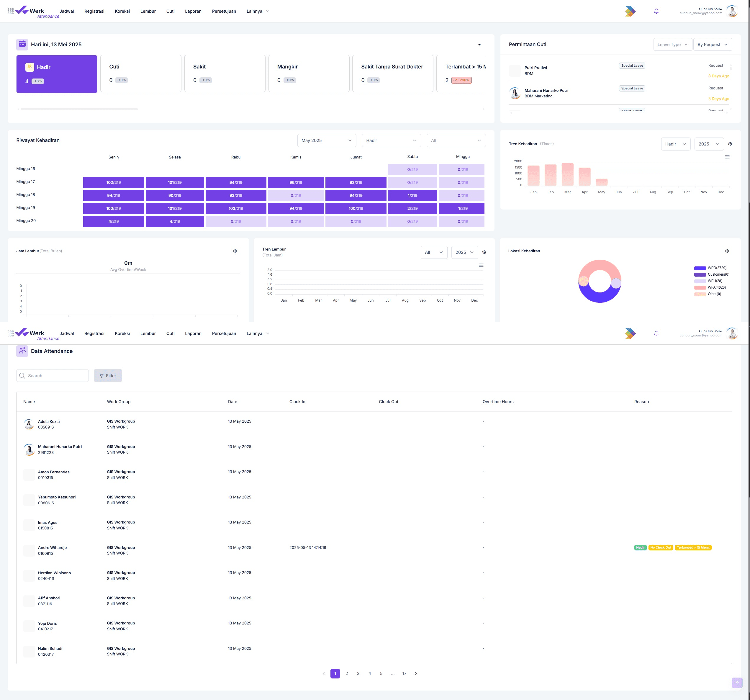Open the Tren Lembur chart hamburger menu
The width and height of the screenshot is (750, 700).
tap(481, 265)
